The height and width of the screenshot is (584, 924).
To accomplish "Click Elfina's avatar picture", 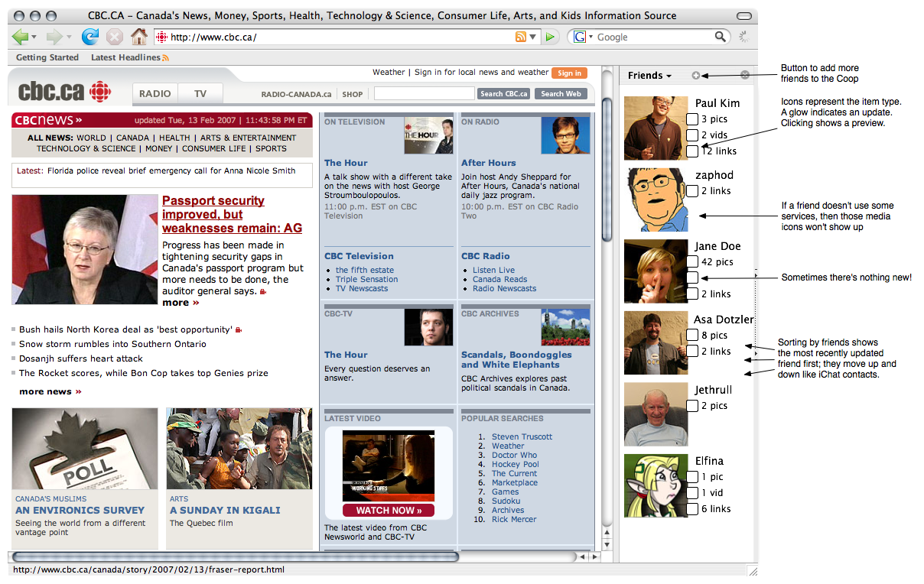I will pyautogui.click(x=656, y=486).
